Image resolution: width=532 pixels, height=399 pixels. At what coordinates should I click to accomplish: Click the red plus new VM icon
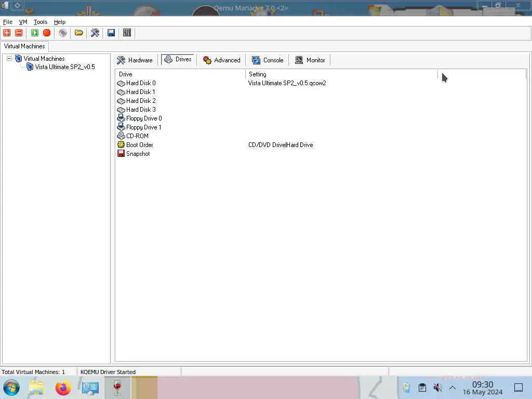[7, 33]
